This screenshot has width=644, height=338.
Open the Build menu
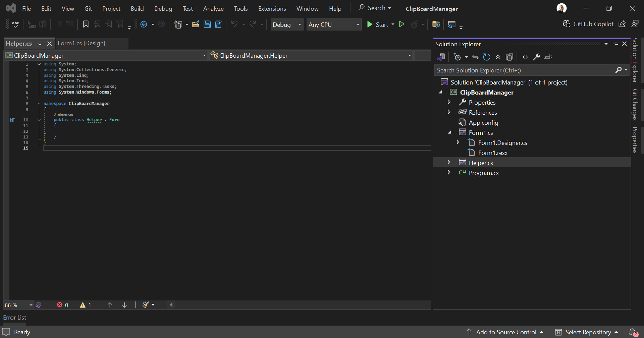click(x=137, y=8)
